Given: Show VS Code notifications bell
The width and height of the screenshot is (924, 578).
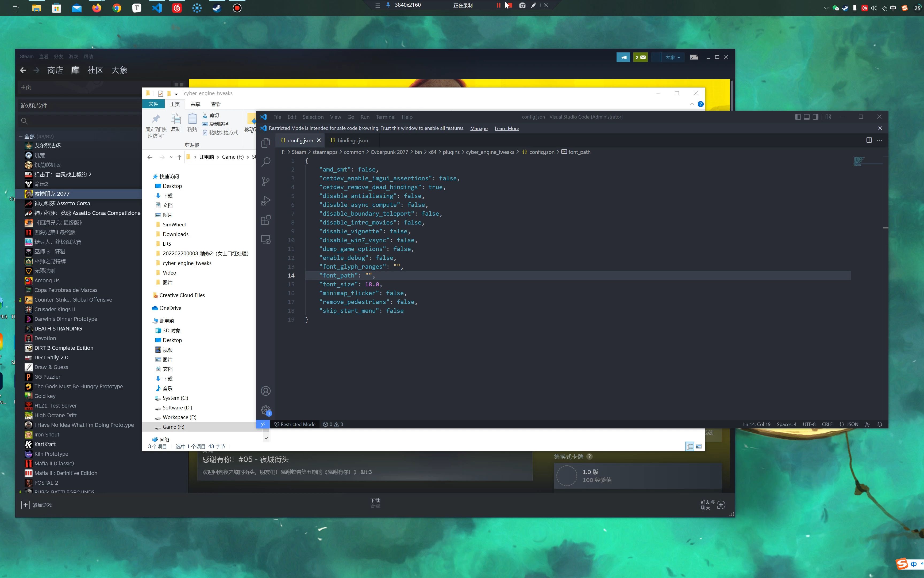Looking at the screenshot, I should 880,424.
